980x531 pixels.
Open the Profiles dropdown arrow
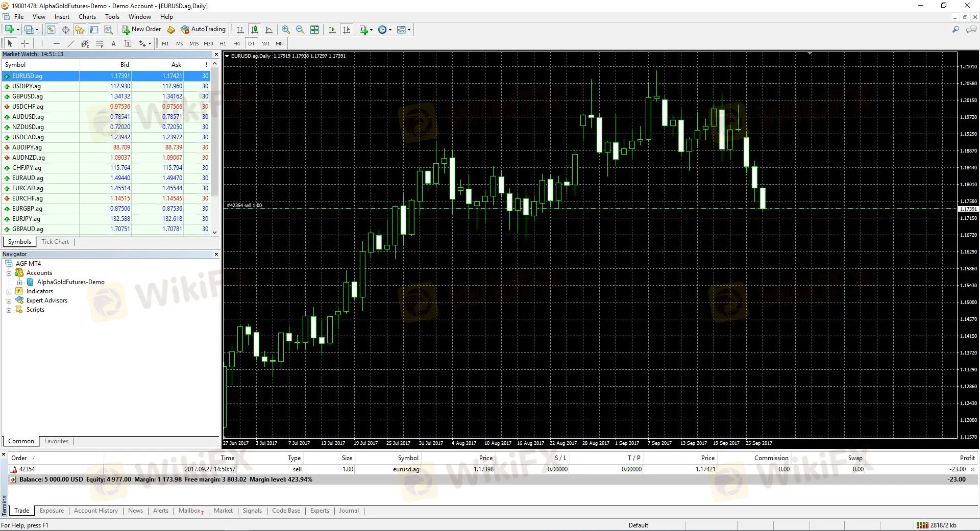point(37,30)
